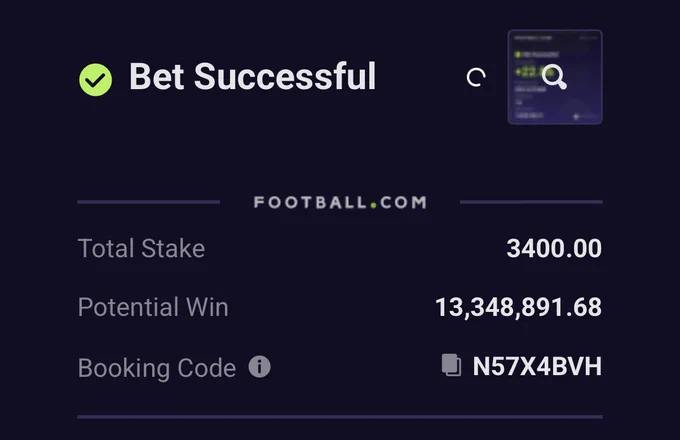This screenshot has width=680, height=440.
Task: Click the magnifying glass zoom icon
Action: coord(554,77)
